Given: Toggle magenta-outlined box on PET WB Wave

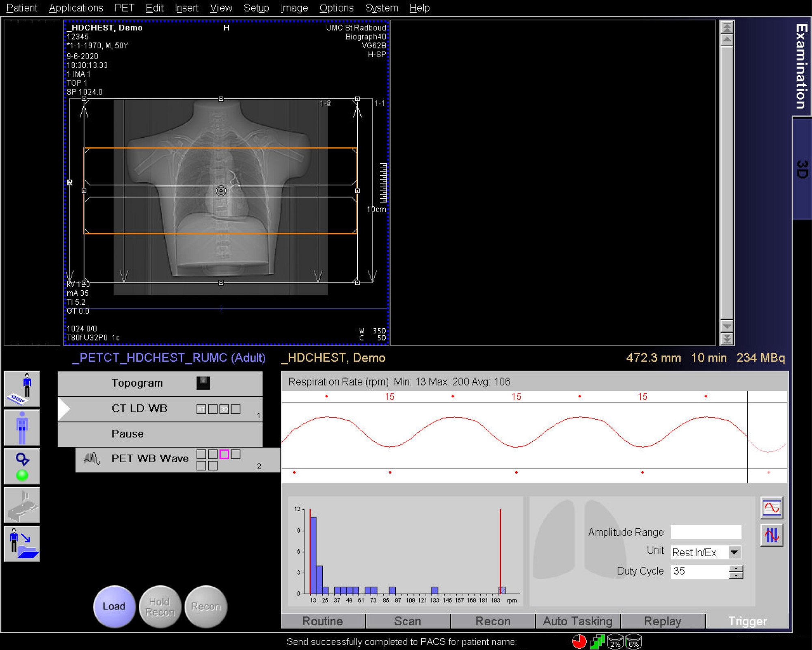Looking at the screenshot, I should (224, 454).
